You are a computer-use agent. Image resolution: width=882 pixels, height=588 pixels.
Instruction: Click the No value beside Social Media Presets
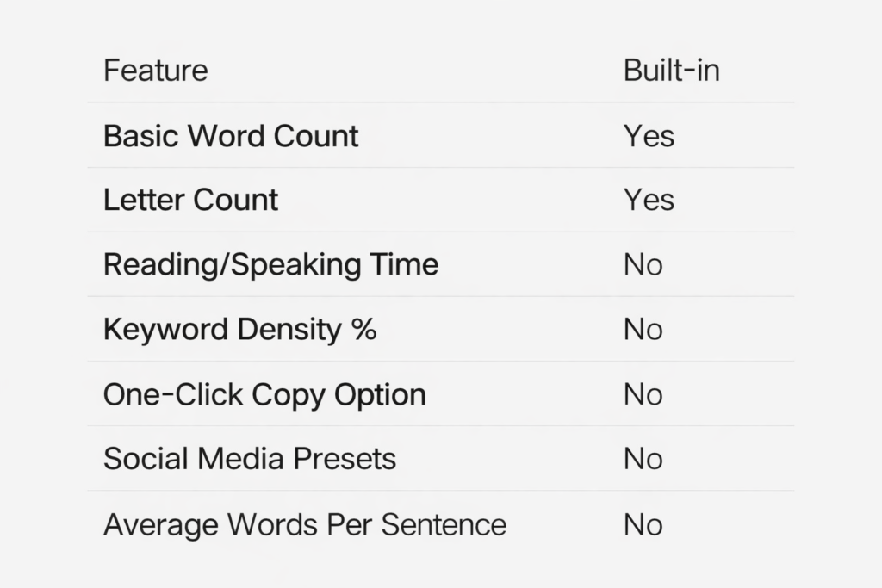click(643, 458)
